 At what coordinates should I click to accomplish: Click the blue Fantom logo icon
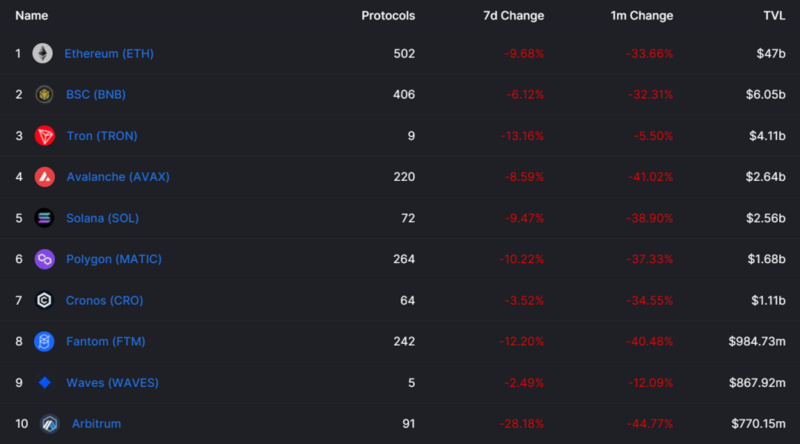point(44,341)
